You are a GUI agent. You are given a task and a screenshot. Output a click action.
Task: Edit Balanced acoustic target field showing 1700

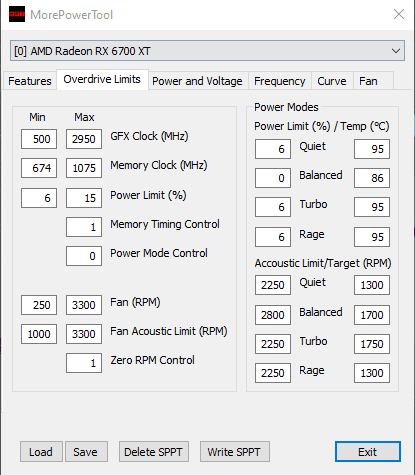click(372, 315)
